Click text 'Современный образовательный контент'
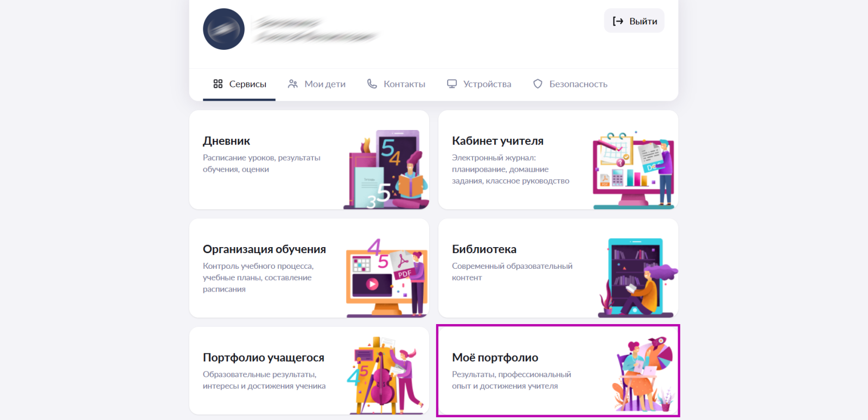 click(512, 272)
